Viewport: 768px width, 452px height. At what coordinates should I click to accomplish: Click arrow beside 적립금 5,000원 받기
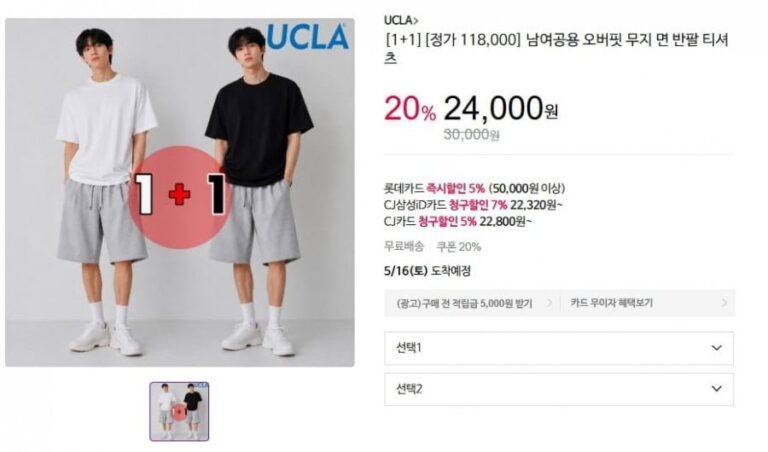click(550, 303)
